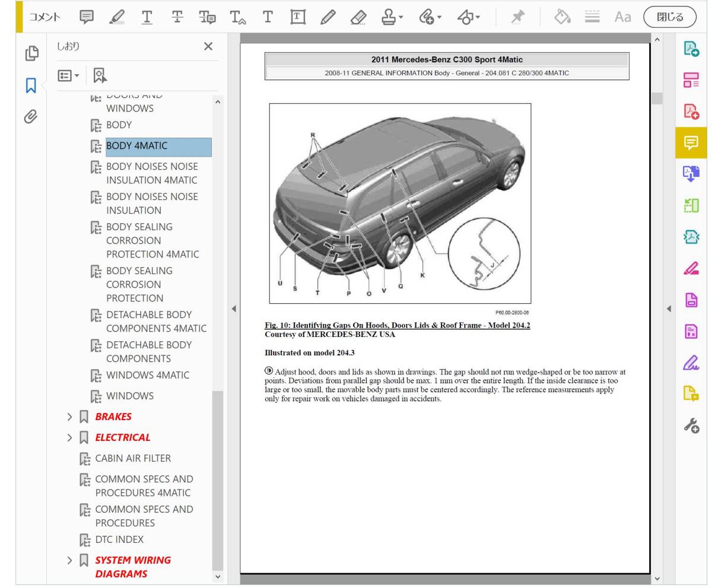Open Combine Files tool in right pane
The width and height of the screenshot is (712, 588).
[691, 174]
